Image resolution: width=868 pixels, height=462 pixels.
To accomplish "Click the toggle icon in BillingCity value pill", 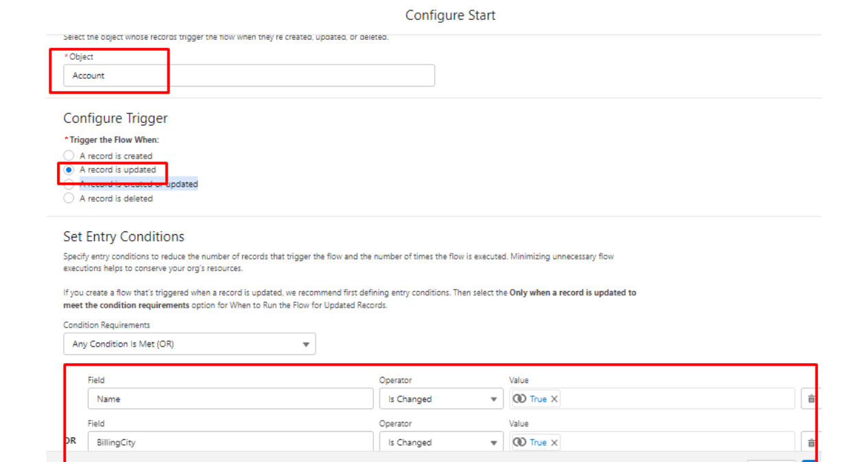I will tap(519, 443).
